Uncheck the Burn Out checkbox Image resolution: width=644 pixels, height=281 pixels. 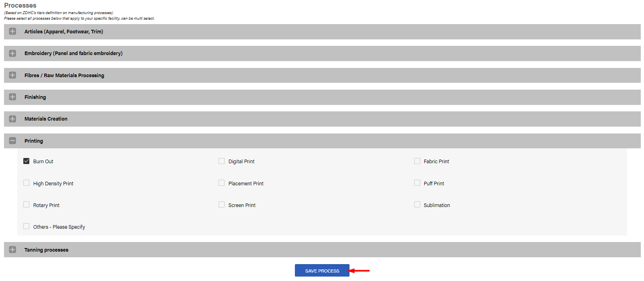click(x=27, y=161)
